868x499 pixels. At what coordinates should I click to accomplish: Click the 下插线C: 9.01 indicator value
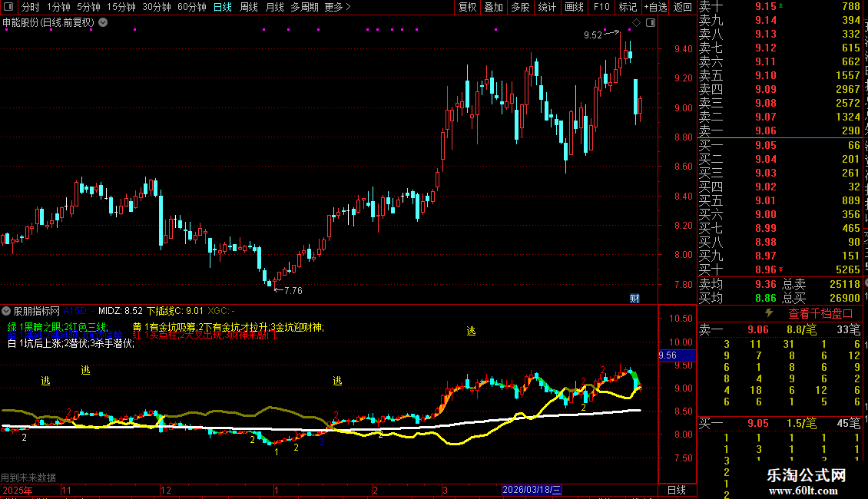click(x=175, y=311)
